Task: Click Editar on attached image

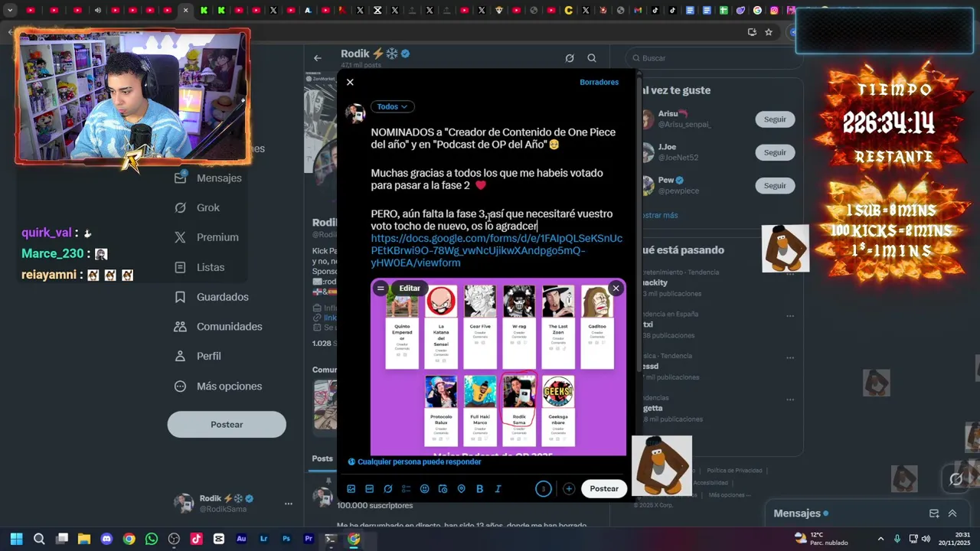Action: pyautogui.click(x=410, y=289)
